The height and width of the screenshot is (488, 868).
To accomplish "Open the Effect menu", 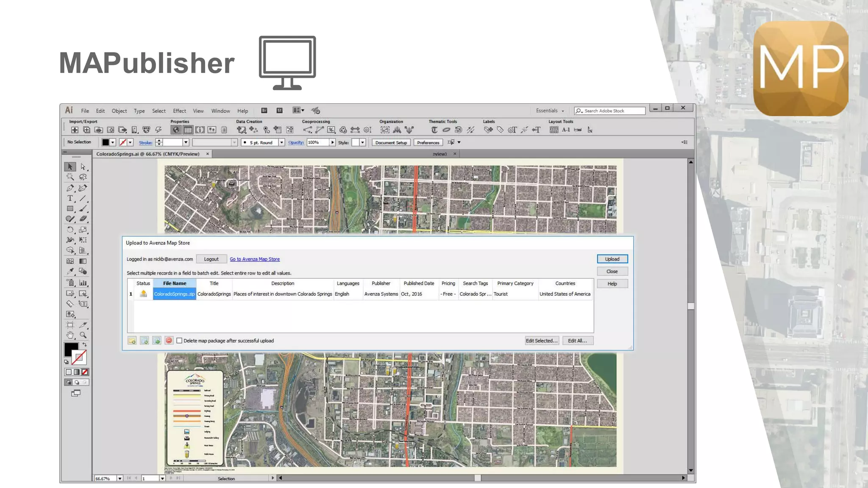I will pyautogui.click(x=179, y=111).
